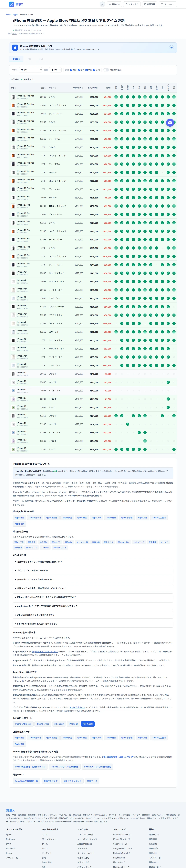Expand FAQ 「○」と「×」の意味は何ですか
The image size is (186, 868).
click(93, 570)
